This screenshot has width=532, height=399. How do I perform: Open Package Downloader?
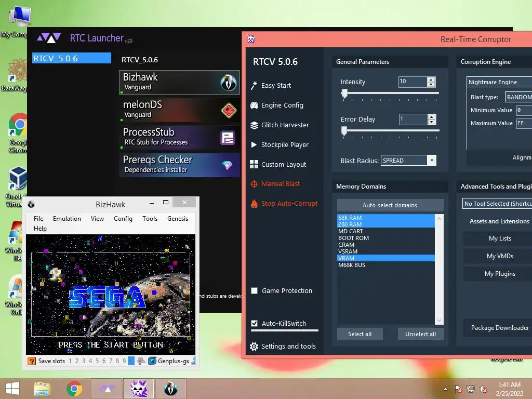(500, 328)
